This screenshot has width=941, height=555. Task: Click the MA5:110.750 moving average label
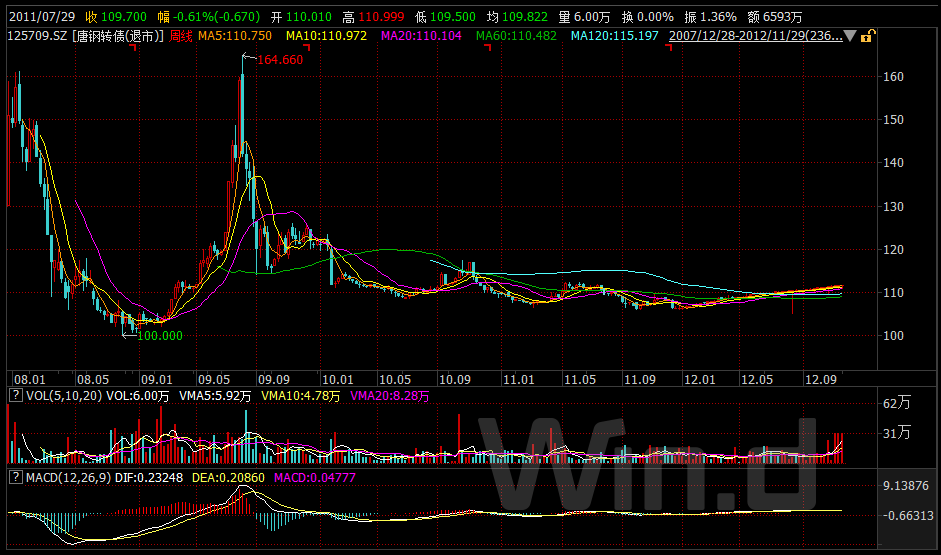pyautogui.click(x=234, y=36)
